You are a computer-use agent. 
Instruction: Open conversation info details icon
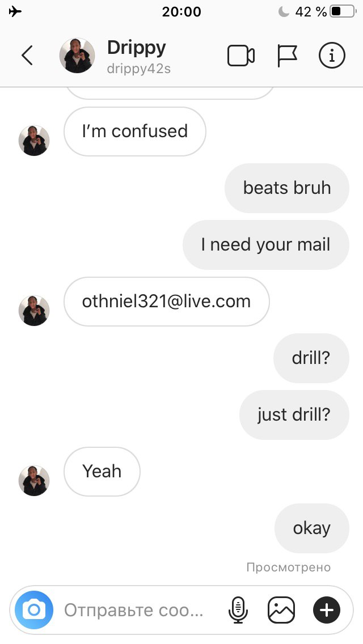[x=332, y=56]
